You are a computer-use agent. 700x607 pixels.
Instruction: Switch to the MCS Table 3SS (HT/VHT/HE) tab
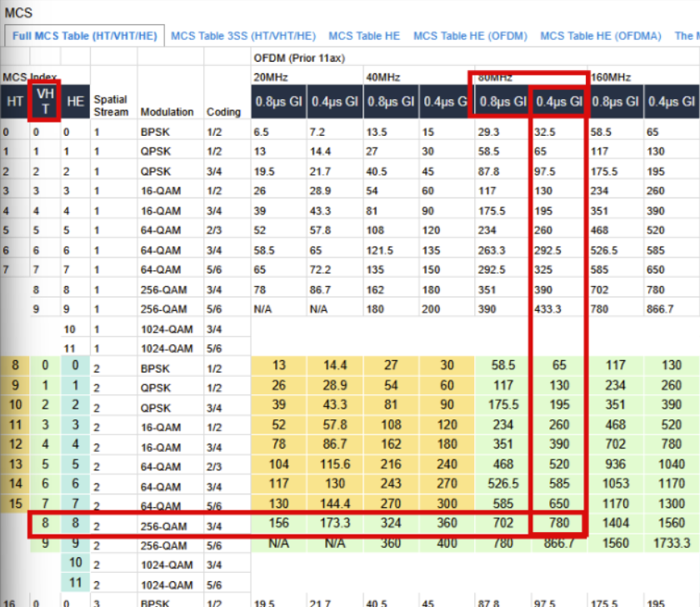tap(243, 36)
